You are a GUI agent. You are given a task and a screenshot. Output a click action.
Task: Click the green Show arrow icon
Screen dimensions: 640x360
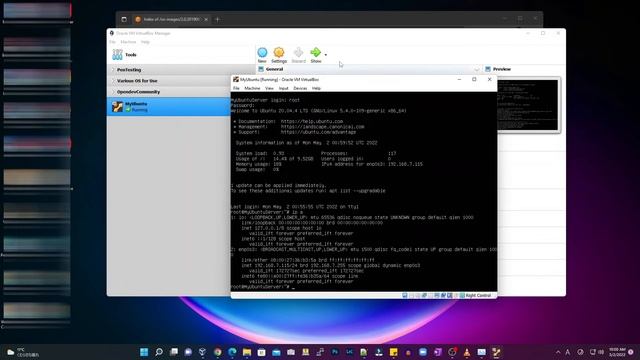click(x=316, y=52)
